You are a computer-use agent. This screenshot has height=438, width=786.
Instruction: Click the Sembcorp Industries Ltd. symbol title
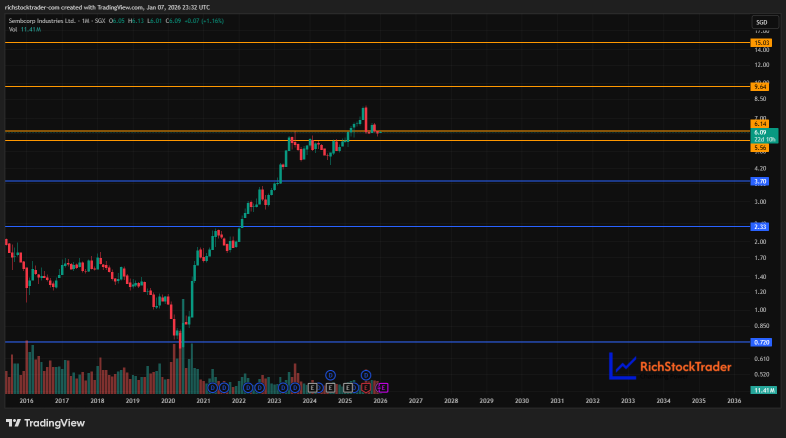click(42, 21)
